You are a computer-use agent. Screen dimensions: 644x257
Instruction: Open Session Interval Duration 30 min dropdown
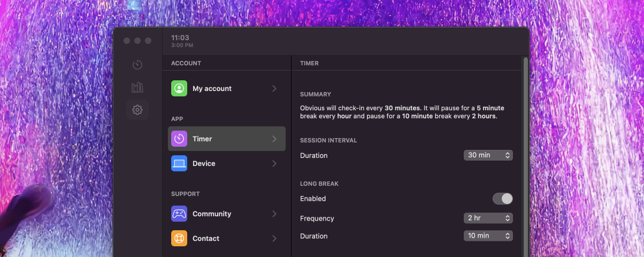tap(488, 155)
